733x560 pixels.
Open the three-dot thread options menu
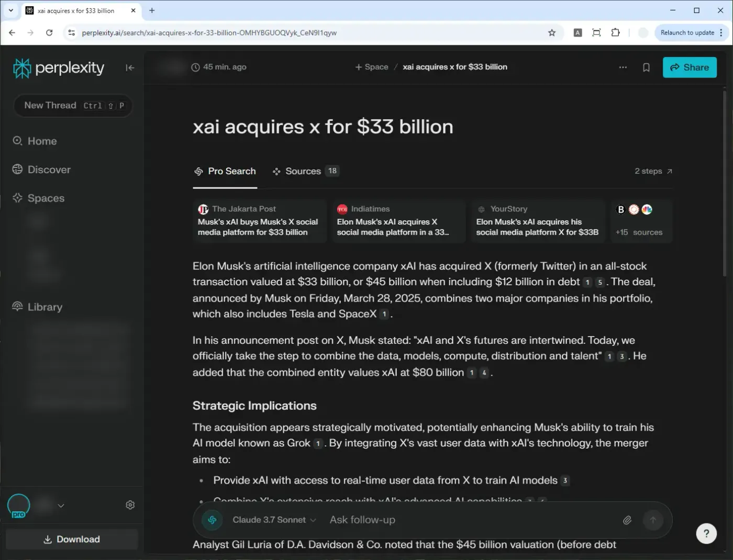click(623, 68)
